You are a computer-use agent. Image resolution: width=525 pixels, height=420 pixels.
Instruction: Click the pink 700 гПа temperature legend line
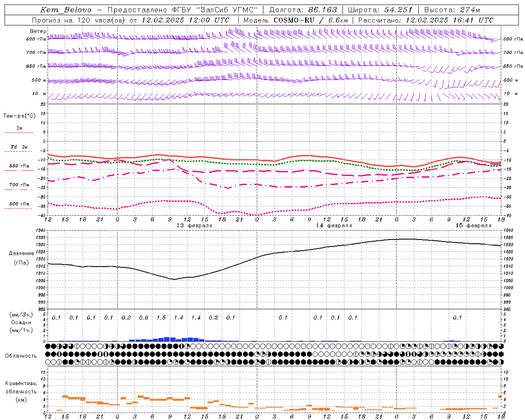18,190
